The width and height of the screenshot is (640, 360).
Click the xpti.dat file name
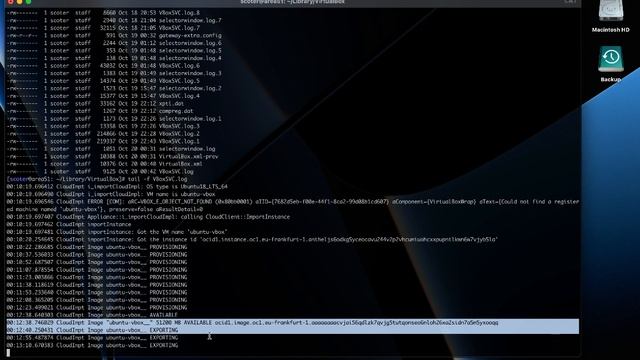(x=171, y=103)
